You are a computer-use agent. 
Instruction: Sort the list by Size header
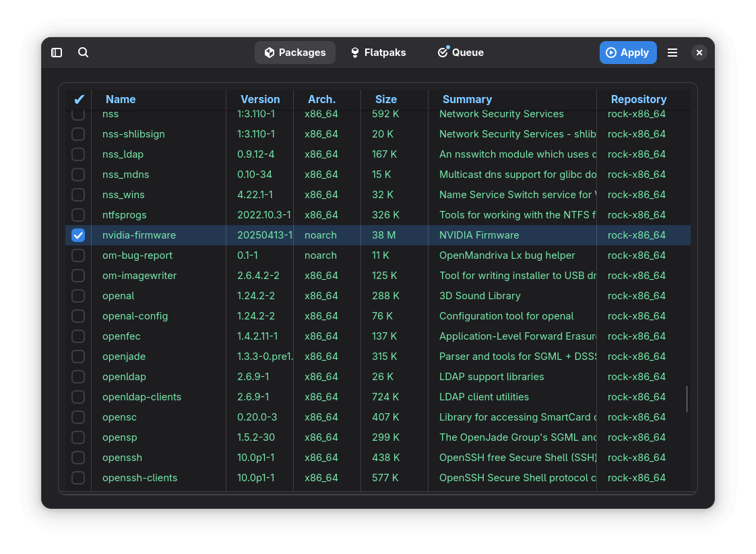pos(386,100)
